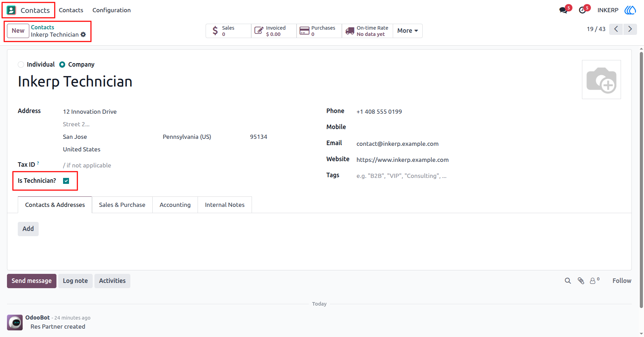Switch to Sales & Purchase tab
The width and height of the screenshot is (644, 337).
point(122,205)
